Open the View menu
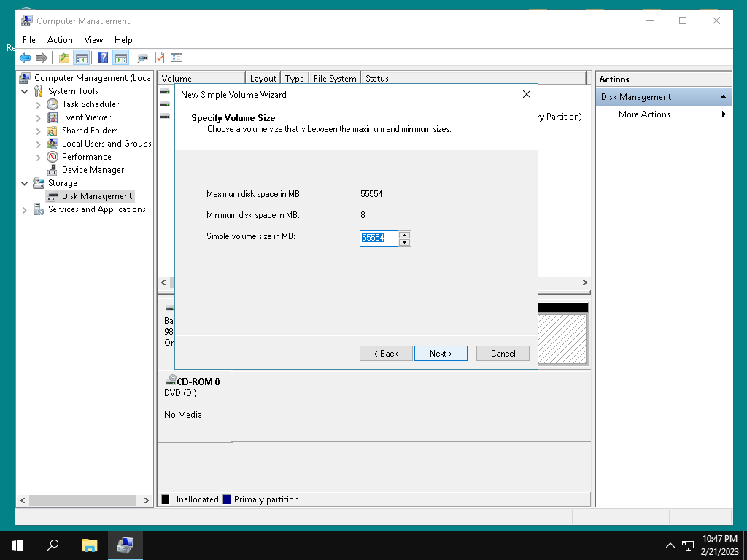 click(x=93, y=40)
